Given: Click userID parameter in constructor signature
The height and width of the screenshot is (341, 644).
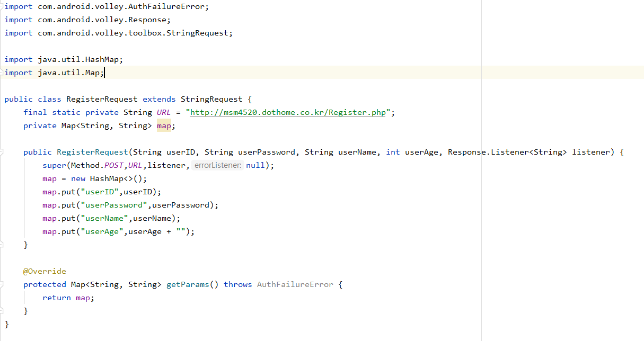Looking at the screenshot, I should click(x=180, y=152).
